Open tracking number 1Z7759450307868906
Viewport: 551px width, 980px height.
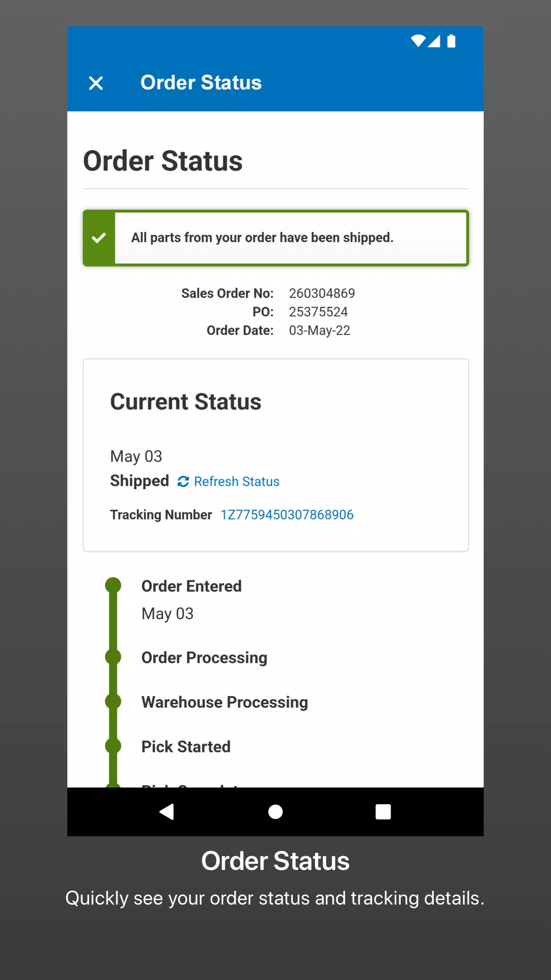[287, 515]
